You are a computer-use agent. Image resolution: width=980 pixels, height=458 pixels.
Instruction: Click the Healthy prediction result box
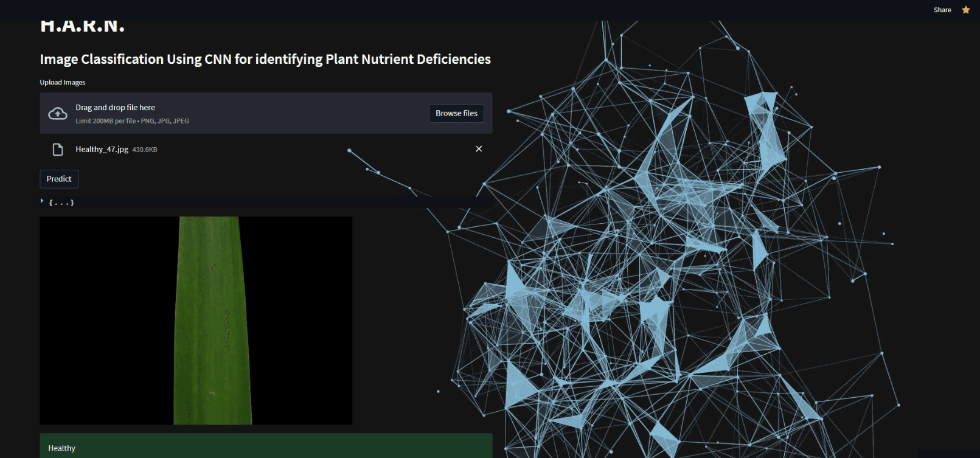[266, 446]
